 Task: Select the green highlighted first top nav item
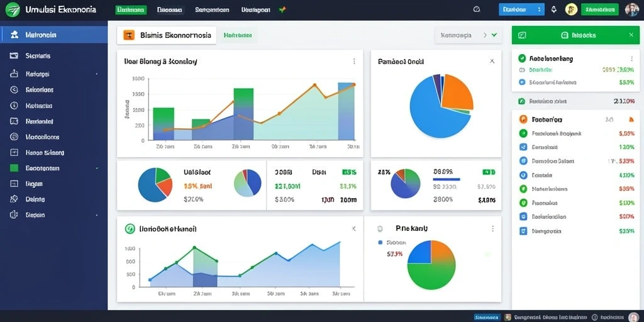coord(131,10)
